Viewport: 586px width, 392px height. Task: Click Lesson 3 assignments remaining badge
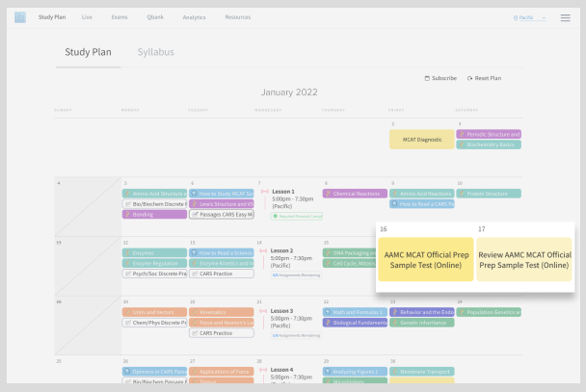[296, 335]
